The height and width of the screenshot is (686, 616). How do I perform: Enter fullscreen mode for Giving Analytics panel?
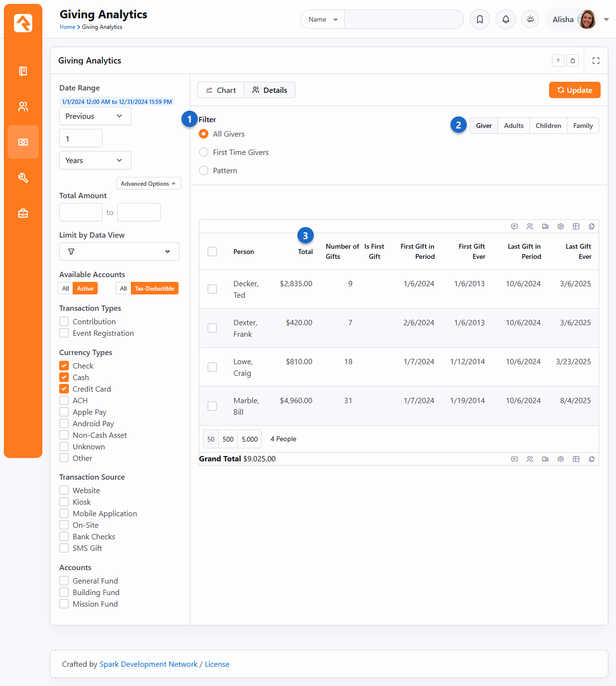point(596,61)
